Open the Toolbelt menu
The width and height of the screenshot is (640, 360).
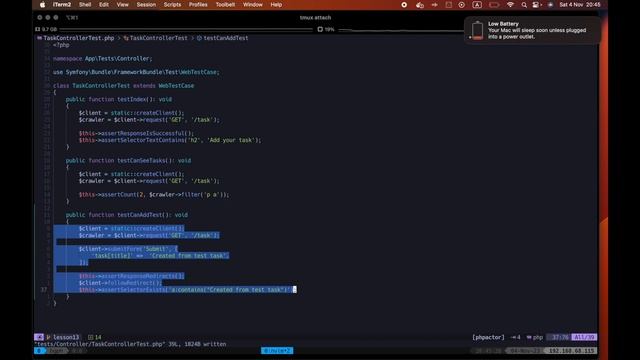pyautogui.click(x=225, y=5)
